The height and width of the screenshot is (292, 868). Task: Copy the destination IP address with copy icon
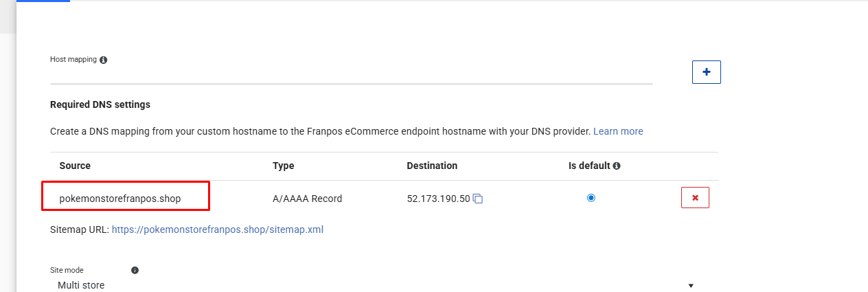coord(479,199)
